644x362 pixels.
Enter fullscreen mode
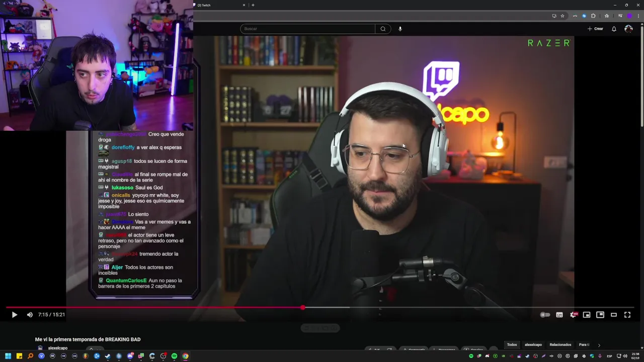pos(627,315)
